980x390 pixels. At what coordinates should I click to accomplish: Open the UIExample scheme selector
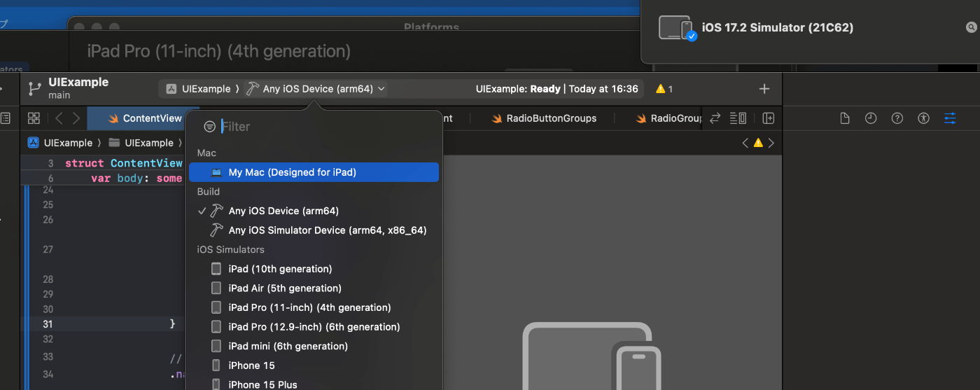pyautogui.click(x=199, y=89)
